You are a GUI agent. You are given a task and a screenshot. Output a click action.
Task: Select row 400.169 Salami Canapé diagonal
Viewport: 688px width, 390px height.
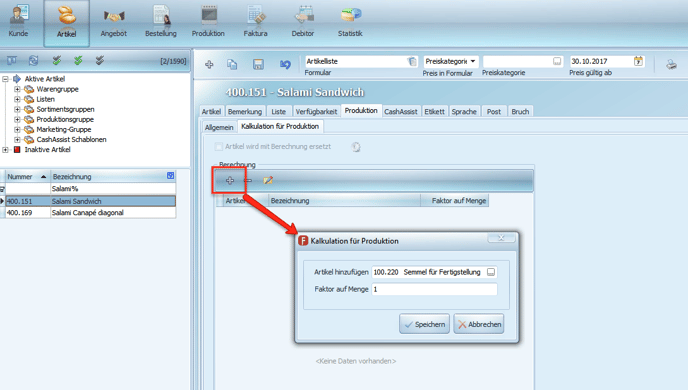[91, 213]
